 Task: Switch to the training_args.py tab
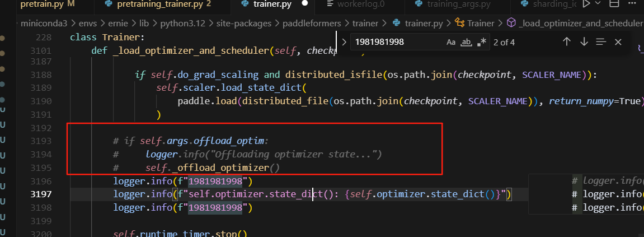pyautogui.click(x=459, y=4)
